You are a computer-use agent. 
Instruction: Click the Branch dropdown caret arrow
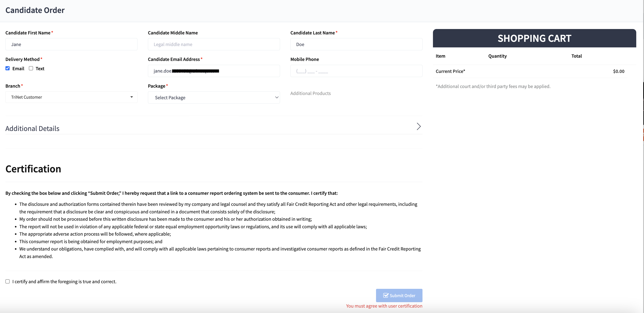[131, 97]
